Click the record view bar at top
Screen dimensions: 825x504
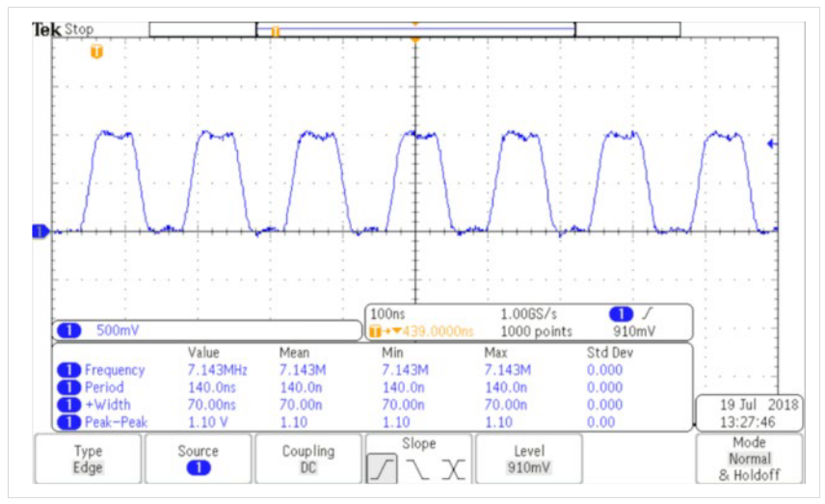(414, 30)
